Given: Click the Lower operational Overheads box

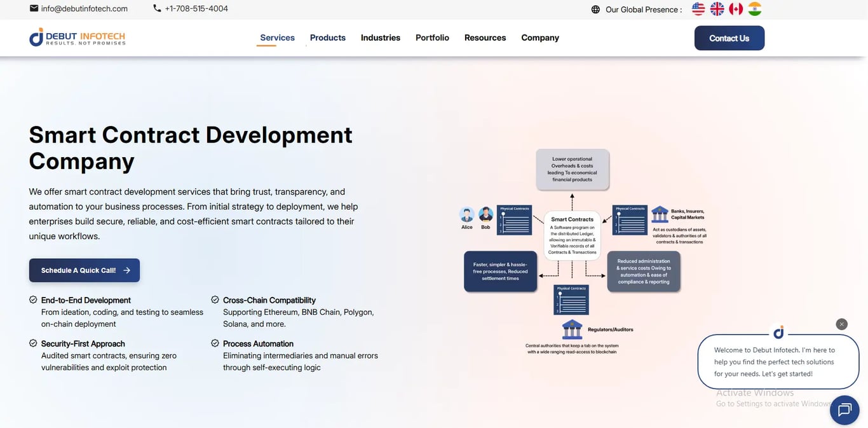Looking at the screenshot, I should [573, 170].
